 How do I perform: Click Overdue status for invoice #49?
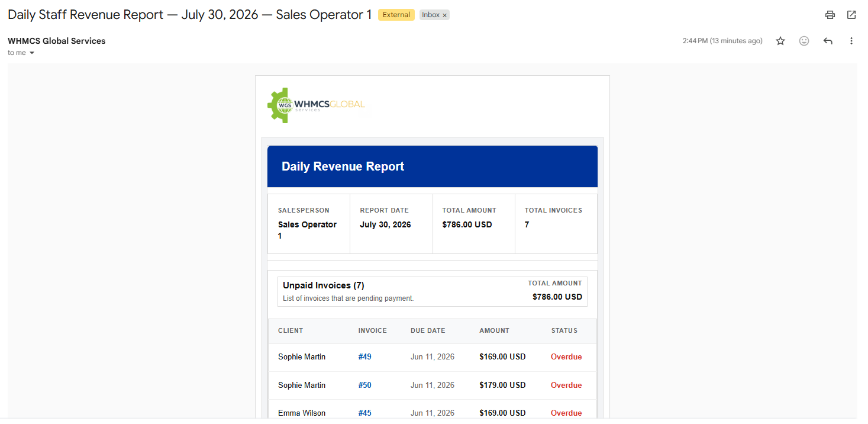click(x=566, y=357)
